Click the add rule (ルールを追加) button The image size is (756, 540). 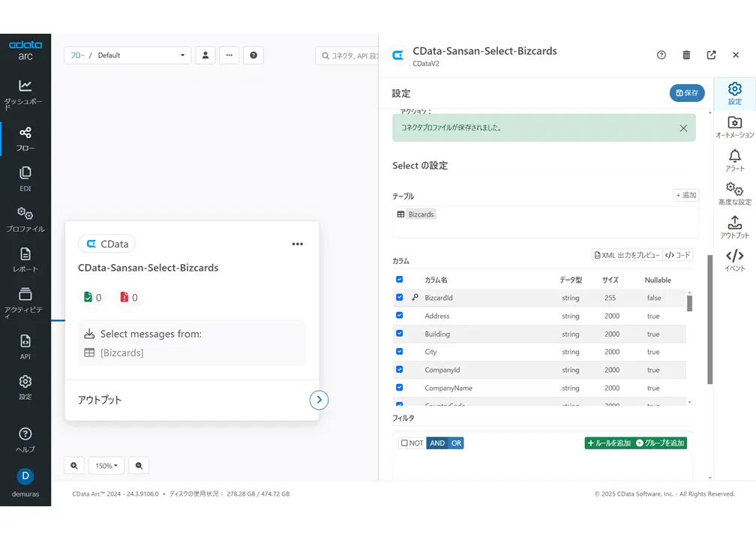[608, 443]
